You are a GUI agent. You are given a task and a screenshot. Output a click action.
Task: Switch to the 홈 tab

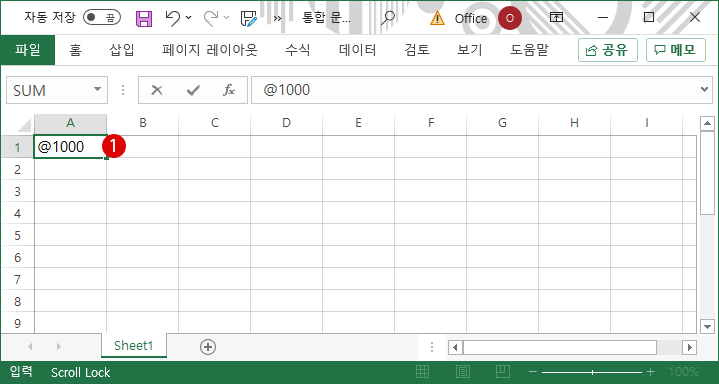click(75, 50)
